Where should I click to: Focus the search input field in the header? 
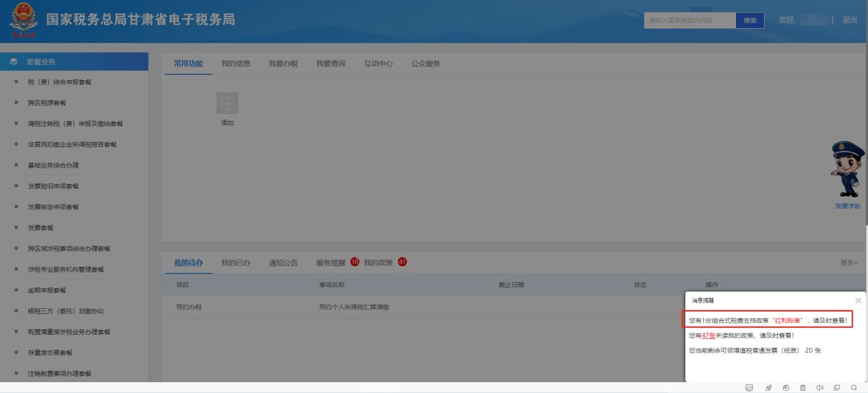coord(689,21)
